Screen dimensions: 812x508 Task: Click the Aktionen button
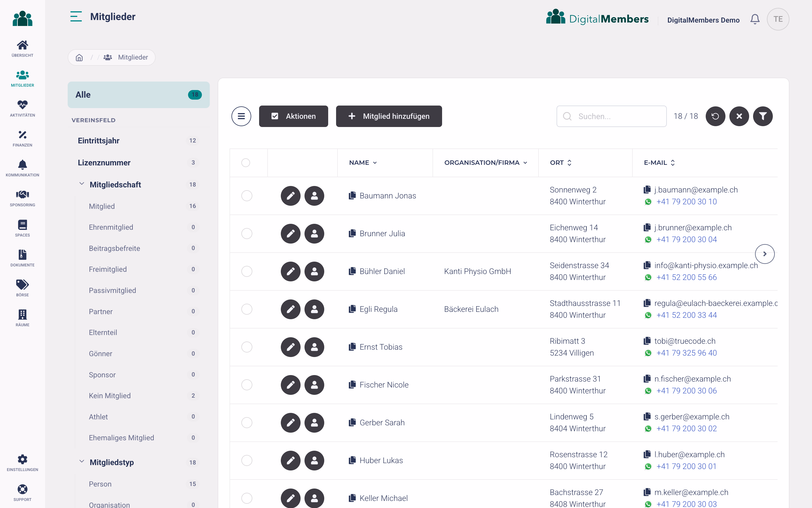[x=293, y=116]
